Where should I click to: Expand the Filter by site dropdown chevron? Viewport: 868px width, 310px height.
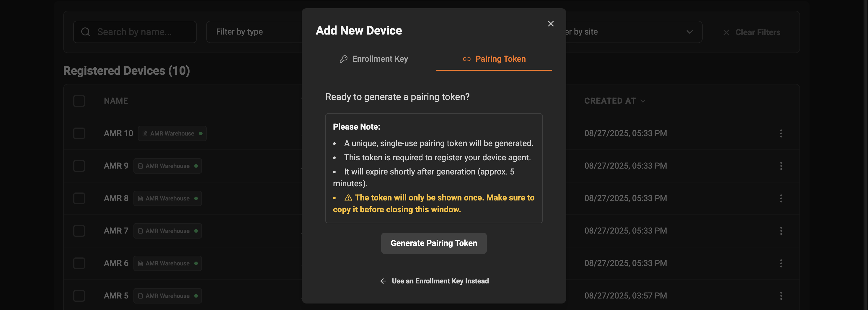coord(689,32)
